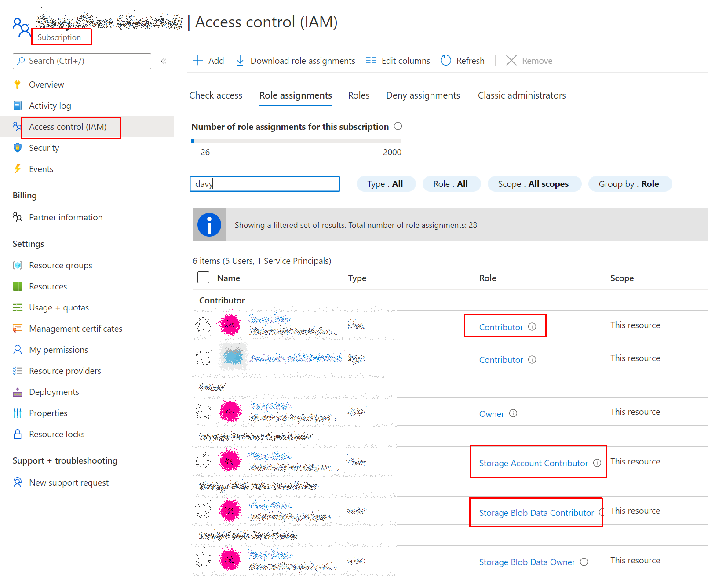This screenshot has width=708, height=588.
Task: Go to the Deny assignments tab
Action: click(x=423, y=95)
